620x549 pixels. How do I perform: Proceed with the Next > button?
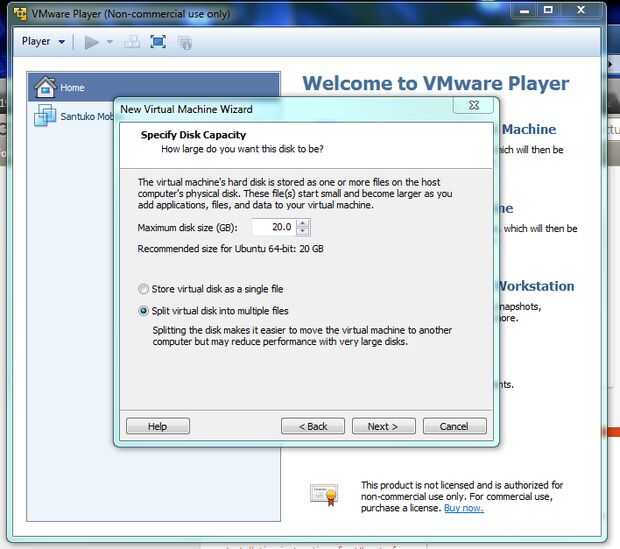[x=384, y=426]
